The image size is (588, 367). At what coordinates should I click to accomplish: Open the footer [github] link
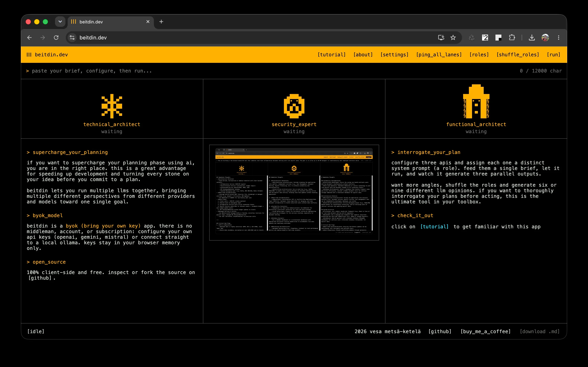(440, 331)
